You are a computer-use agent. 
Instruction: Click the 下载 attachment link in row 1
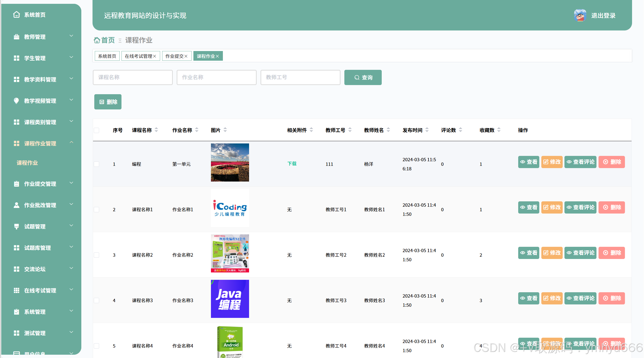(292, 164)
